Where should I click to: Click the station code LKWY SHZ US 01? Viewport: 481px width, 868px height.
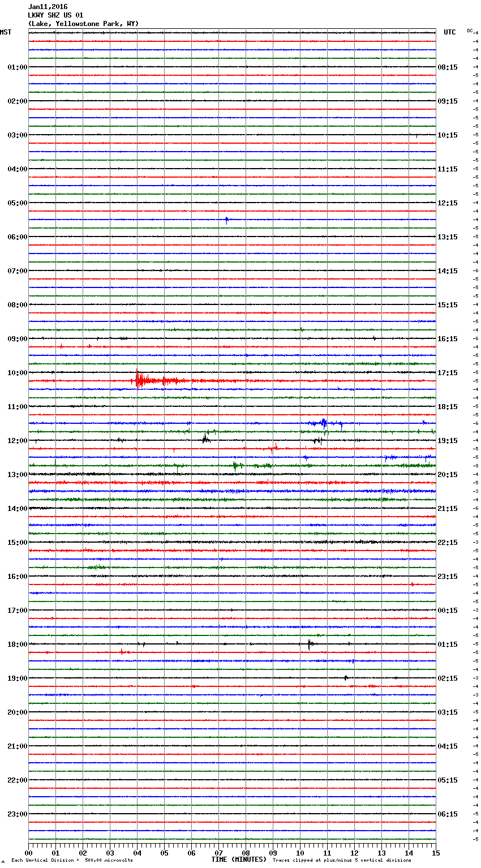coord(55,15)
